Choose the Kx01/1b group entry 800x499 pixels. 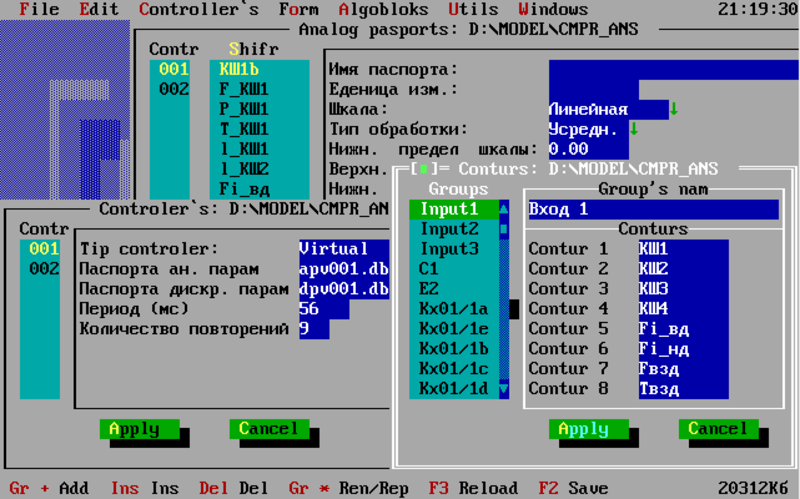click(x=454, y=349)
